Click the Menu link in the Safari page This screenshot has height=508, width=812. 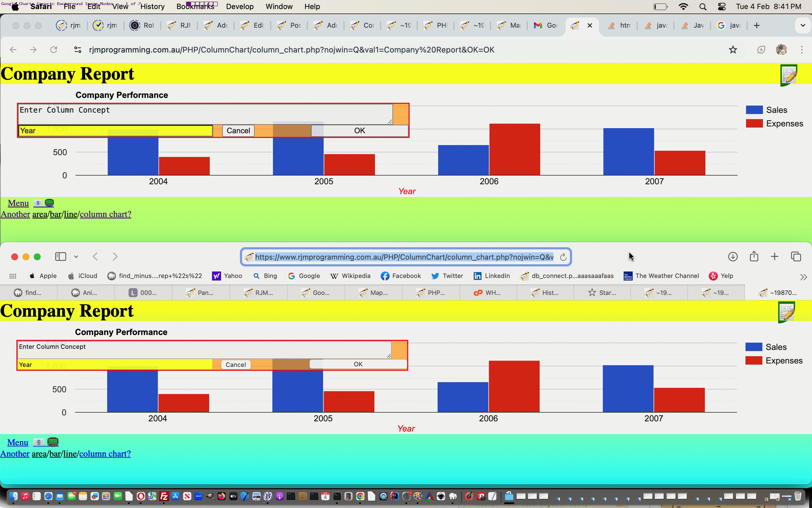(18, 443)
